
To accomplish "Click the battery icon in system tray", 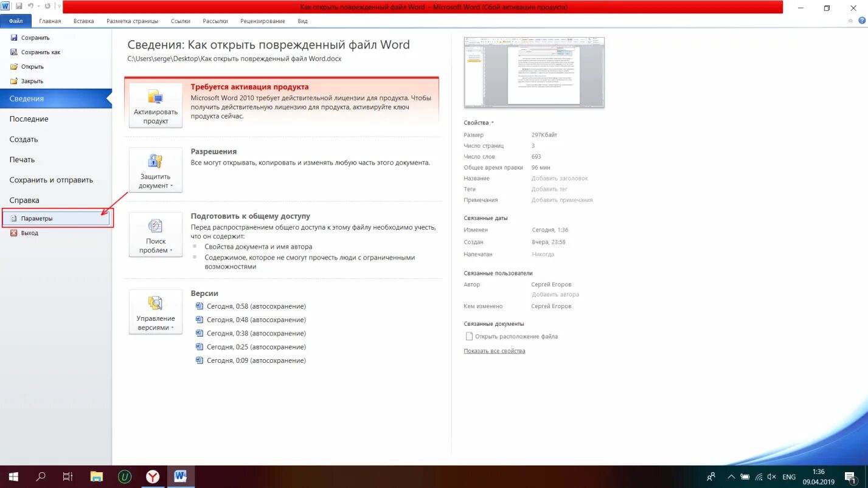I will [745, 477].
